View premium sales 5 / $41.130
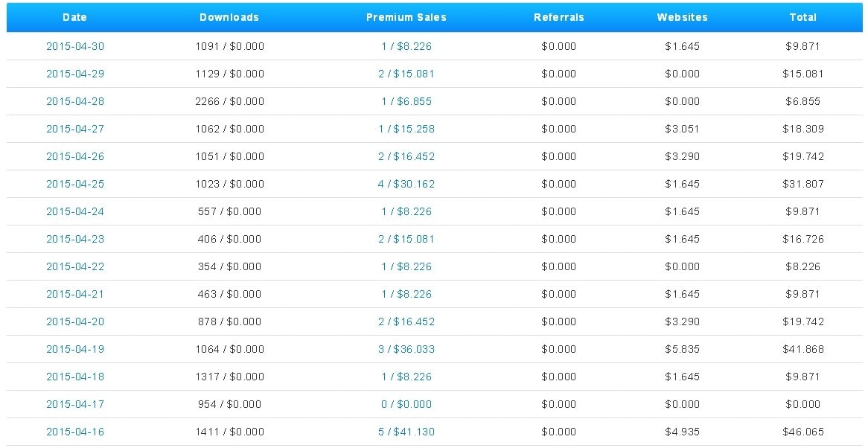This screenshot has width=868, height=448. click(x=406, y=432)
